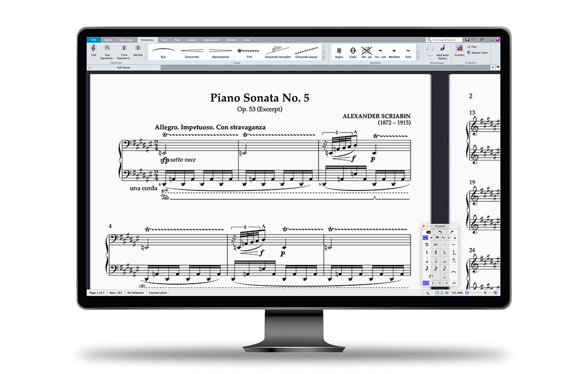
Task: Click the Adjust Color button
Action: click(x=478, y=53)
